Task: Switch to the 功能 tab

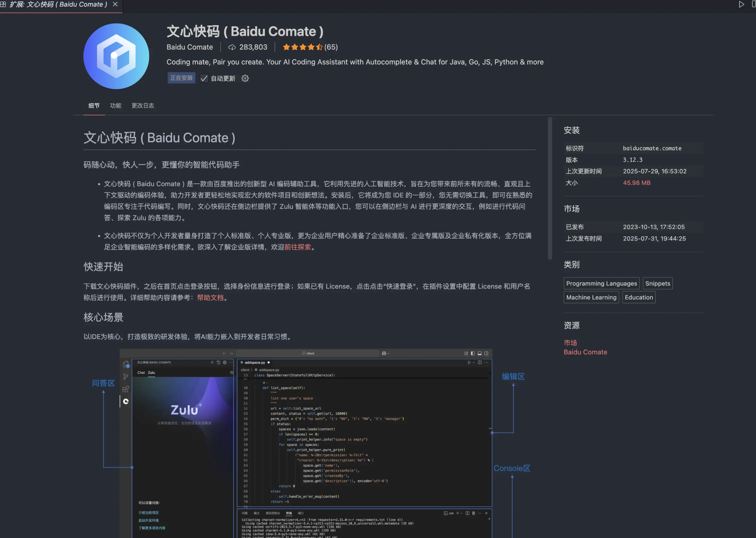Action: point(115,105)
